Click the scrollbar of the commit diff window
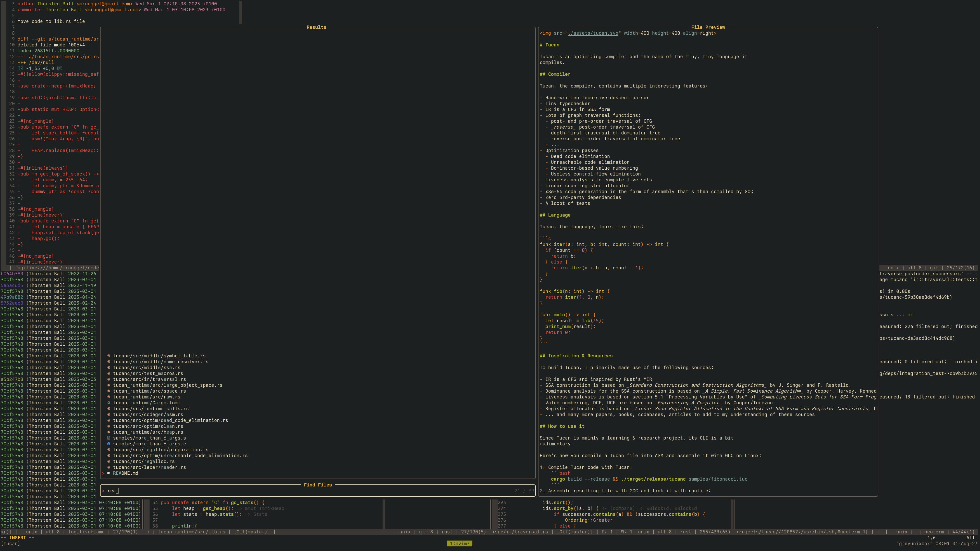The height and width of the screenshot is (551, 980). click(240, 12)
